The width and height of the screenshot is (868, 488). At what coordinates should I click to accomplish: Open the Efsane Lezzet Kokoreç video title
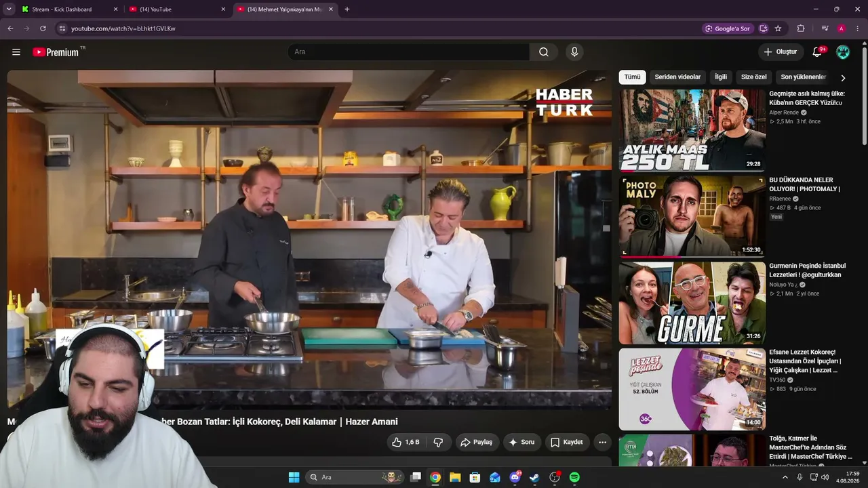point(805,361)
